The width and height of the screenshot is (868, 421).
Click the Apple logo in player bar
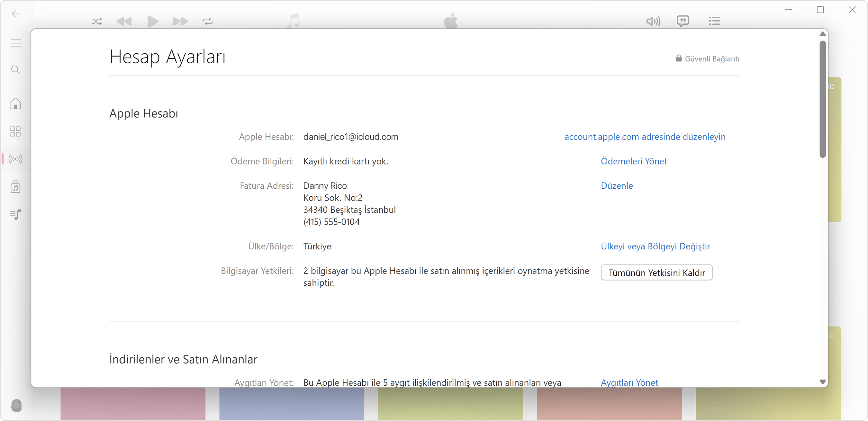click(451, 21)
